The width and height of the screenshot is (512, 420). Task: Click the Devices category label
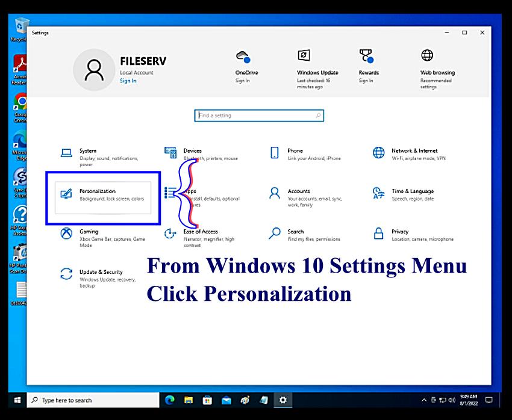(193, 150)
